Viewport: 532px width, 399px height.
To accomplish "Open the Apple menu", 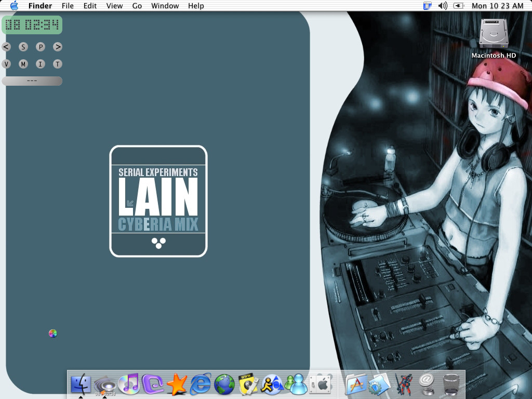I will (14, 6).
